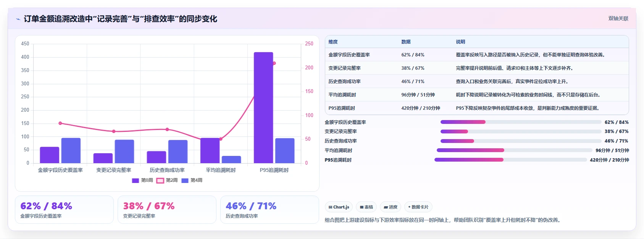The height and width of the screenshot is (239, 644).
Task: Click the dashboard title 订单金额追溯改造
Action: click(120, 19)
